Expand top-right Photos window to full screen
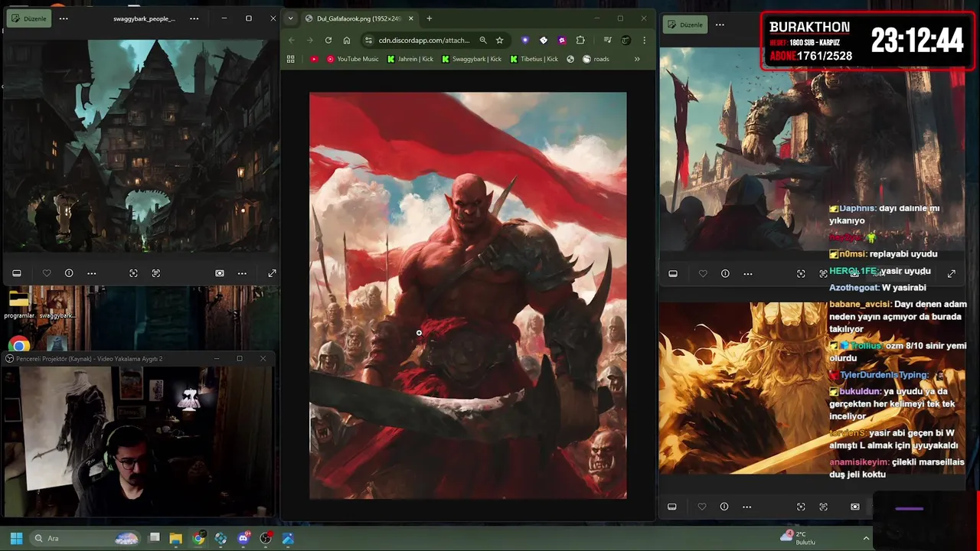The width and height of the screenshot is (980, 551). [951, 273]
